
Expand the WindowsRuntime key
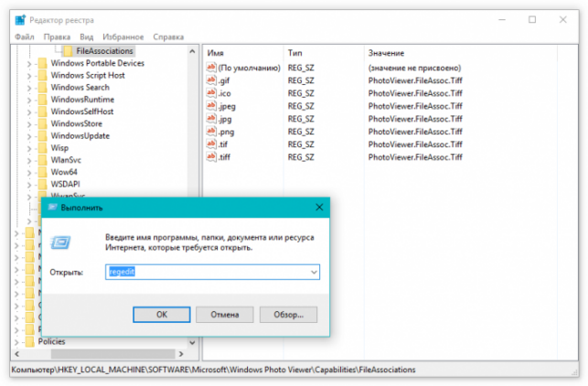(x=29, y=100)
